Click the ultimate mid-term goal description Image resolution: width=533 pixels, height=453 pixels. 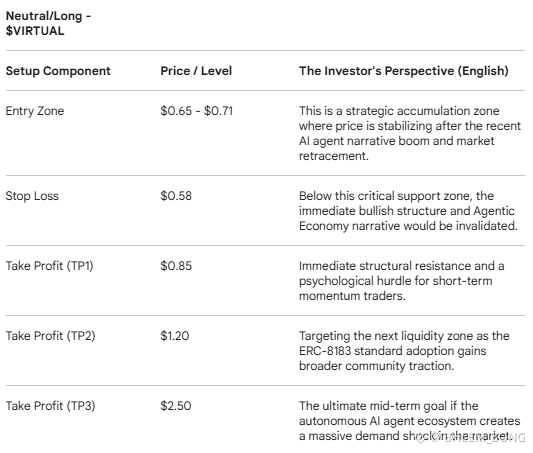click(x=410, y=421)
